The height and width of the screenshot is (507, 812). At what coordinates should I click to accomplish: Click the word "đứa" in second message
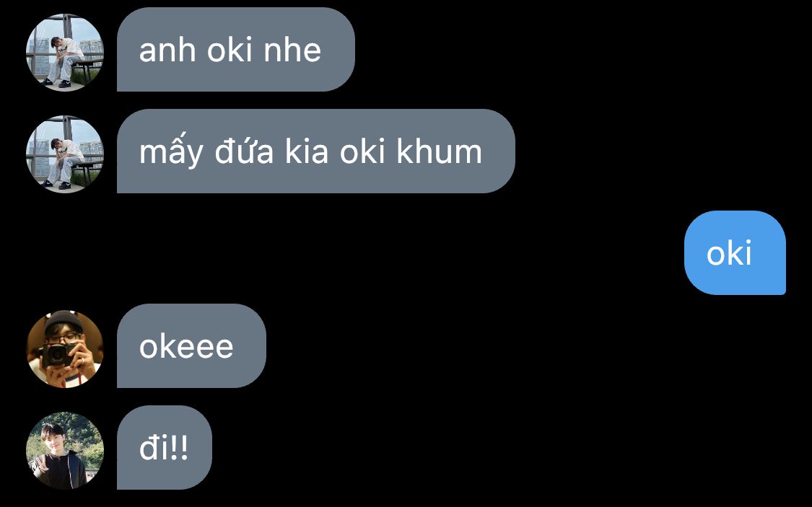(x=244, y=151)
